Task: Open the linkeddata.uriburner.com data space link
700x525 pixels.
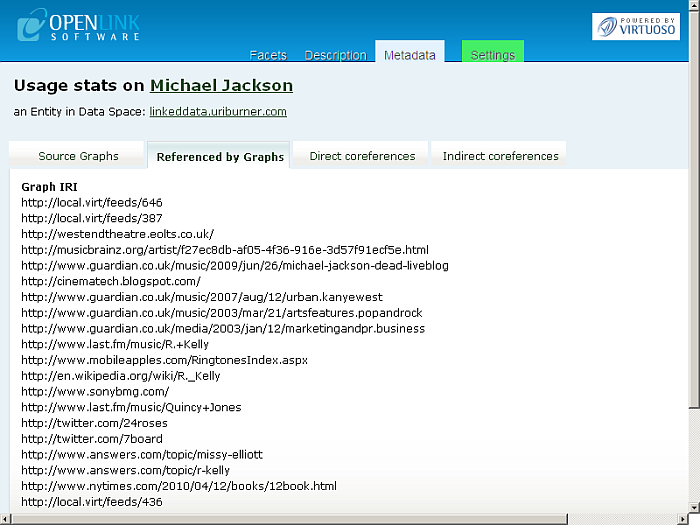Action: (218, 112)
